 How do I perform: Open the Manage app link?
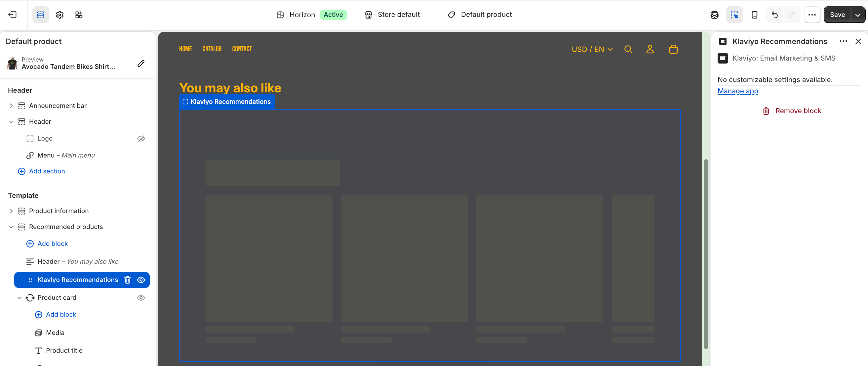(x=737, y=91)
